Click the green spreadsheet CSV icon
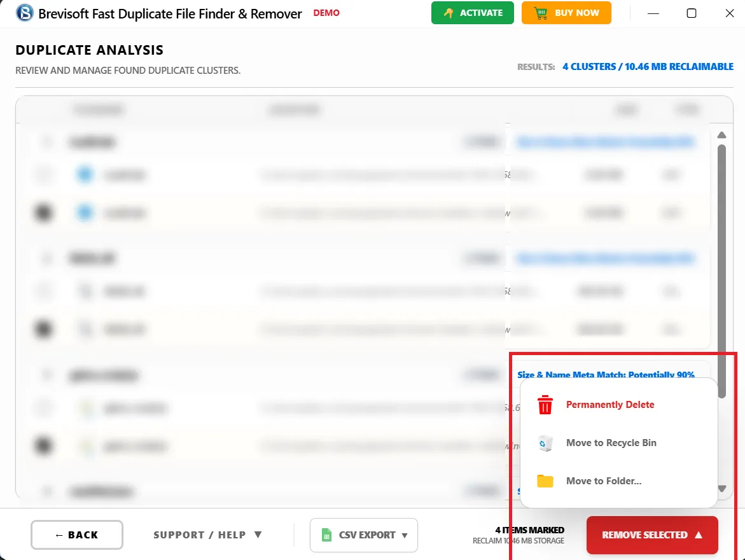This screenshot has height=560, width=745. 327,535
